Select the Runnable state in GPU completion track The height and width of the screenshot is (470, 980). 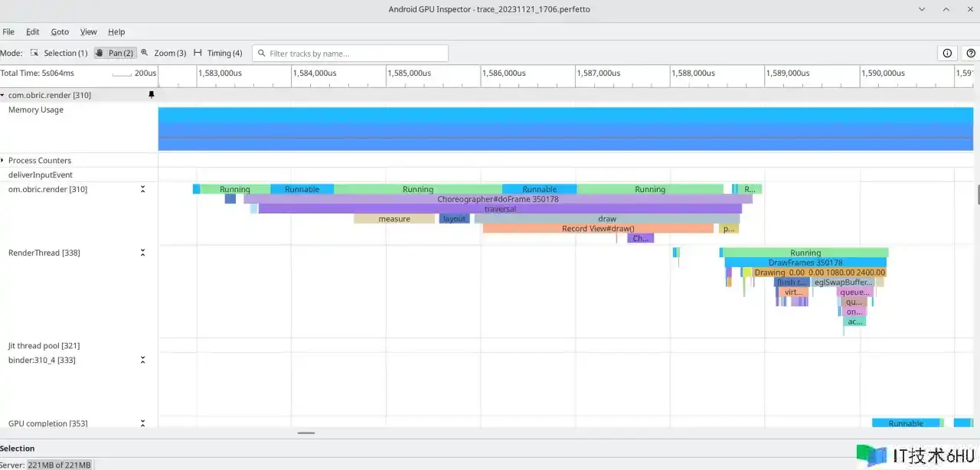906,423
